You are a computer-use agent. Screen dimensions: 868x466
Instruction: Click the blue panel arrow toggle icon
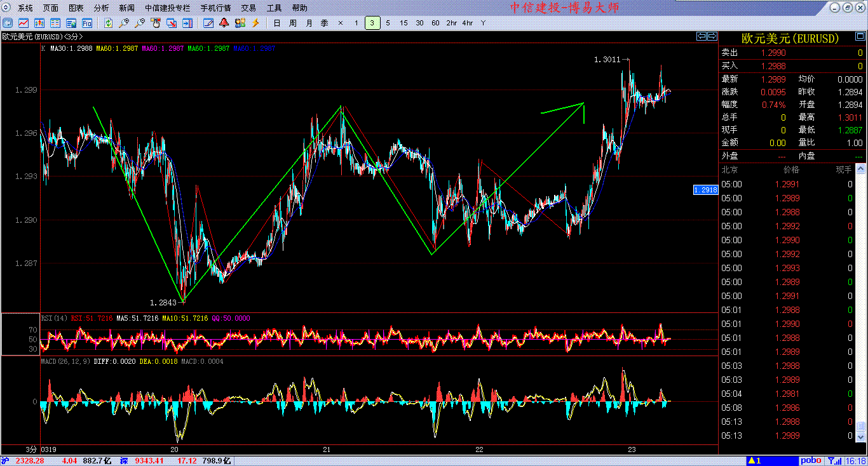(x=187, y=23)
